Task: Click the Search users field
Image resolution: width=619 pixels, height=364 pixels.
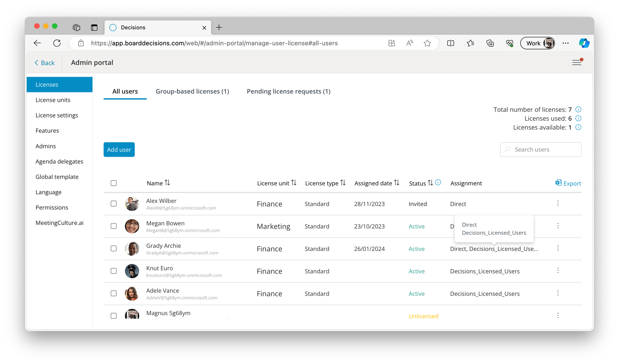Action: (x=541, y=150)
